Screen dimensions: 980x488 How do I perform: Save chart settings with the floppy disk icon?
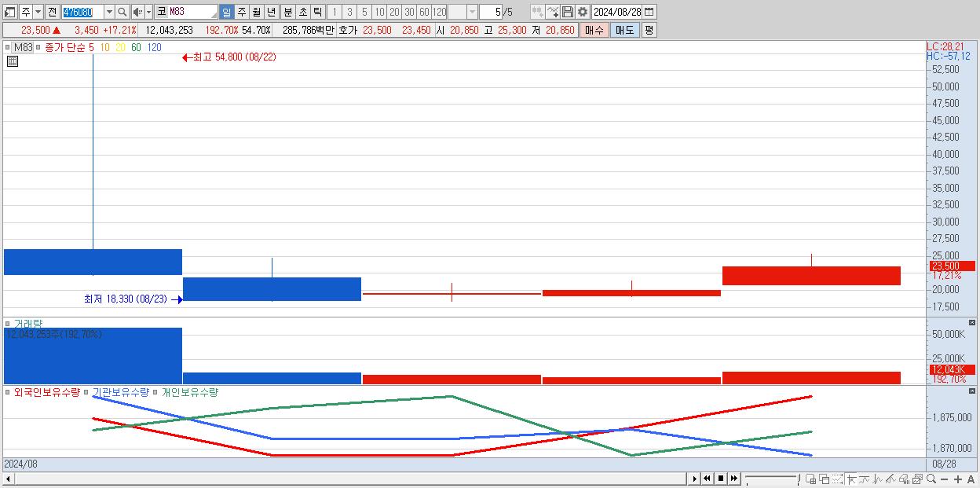568,12
